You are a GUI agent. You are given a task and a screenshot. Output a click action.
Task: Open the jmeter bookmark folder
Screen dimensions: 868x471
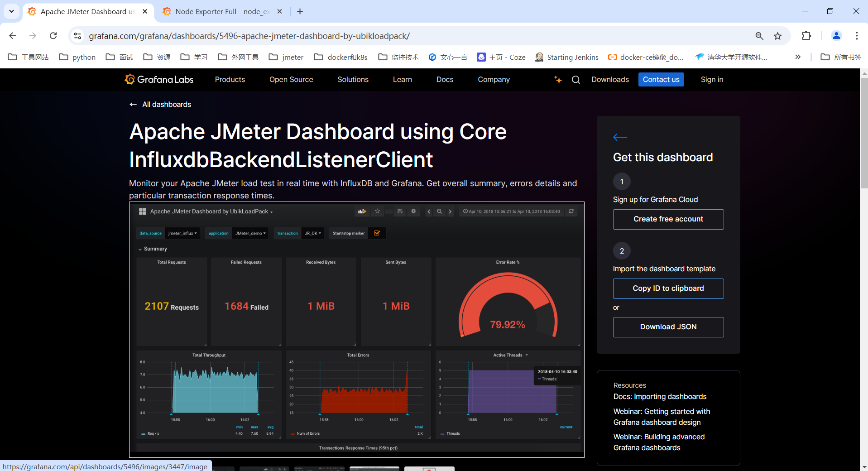pos(286,57)
